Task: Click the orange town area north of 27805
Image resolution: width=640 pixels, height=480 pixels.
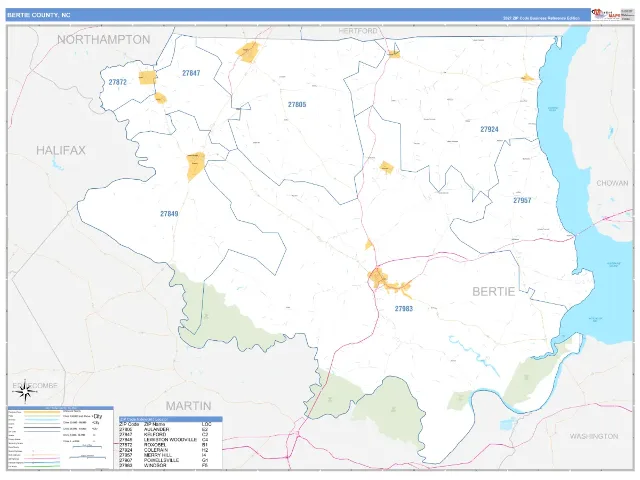Action: click(248, 52)
